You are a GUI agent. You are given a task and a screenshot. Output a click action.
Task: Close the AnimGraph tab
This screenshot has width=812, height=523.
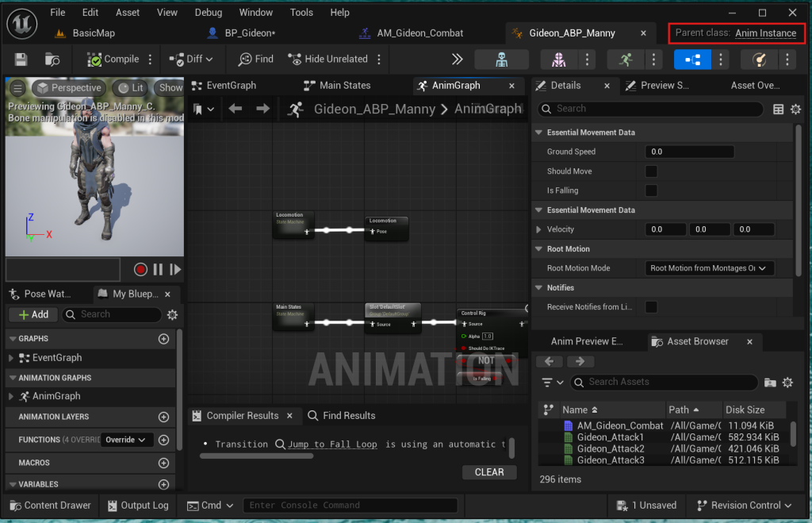point(511,86)
